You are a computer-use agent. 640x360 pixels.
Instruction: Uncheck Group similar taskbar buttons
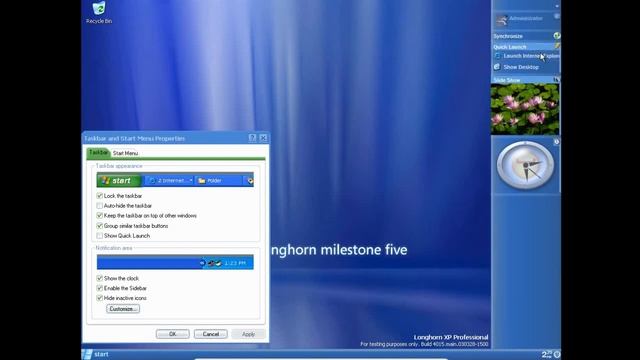click(x=99, y=226)
